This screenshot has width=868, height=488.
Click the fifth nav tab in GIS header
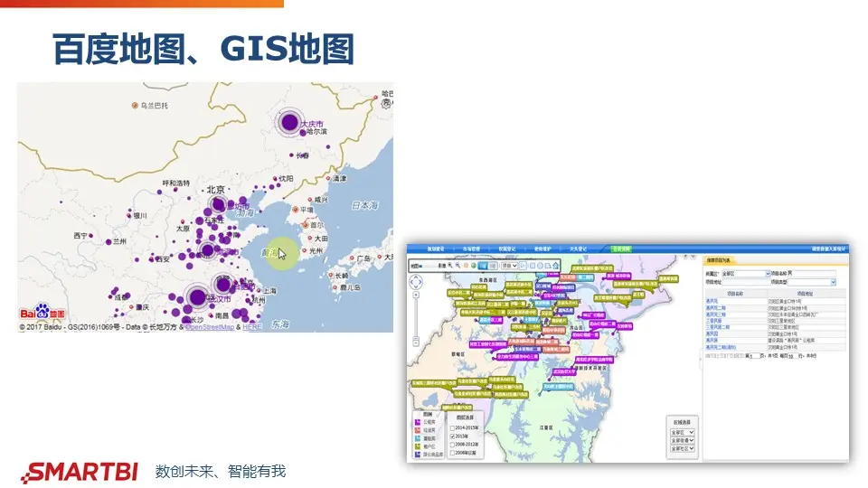(x=578, y=249)
